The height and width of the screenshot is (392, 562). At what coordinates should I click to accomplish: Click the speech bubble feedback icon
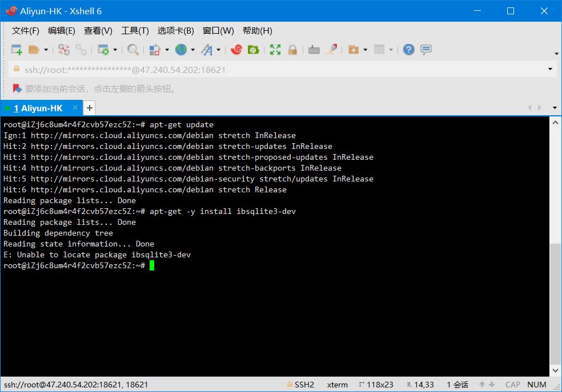pyautogui.click(x=426, y=50)
